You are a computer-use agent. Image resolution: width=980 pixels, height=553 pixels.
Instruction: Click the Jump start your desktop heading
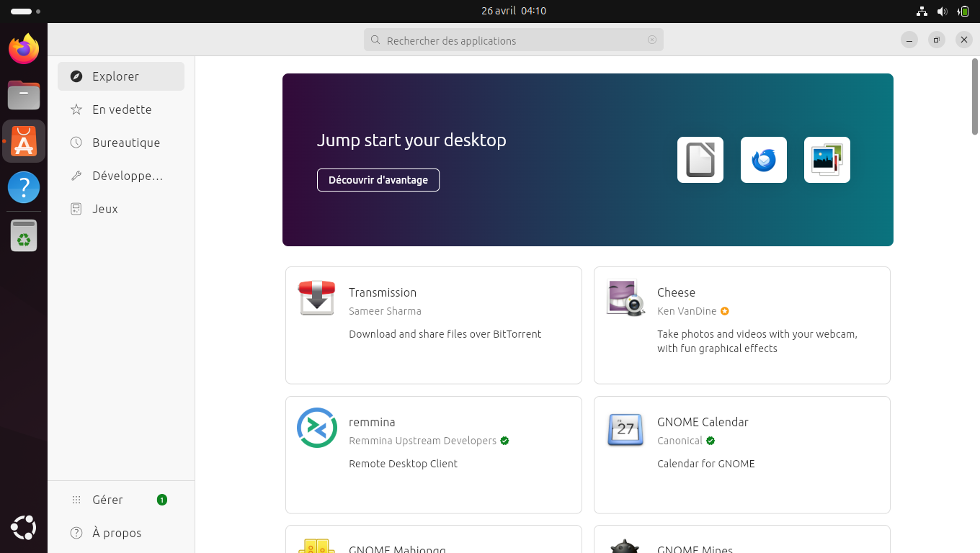[411, 140]
